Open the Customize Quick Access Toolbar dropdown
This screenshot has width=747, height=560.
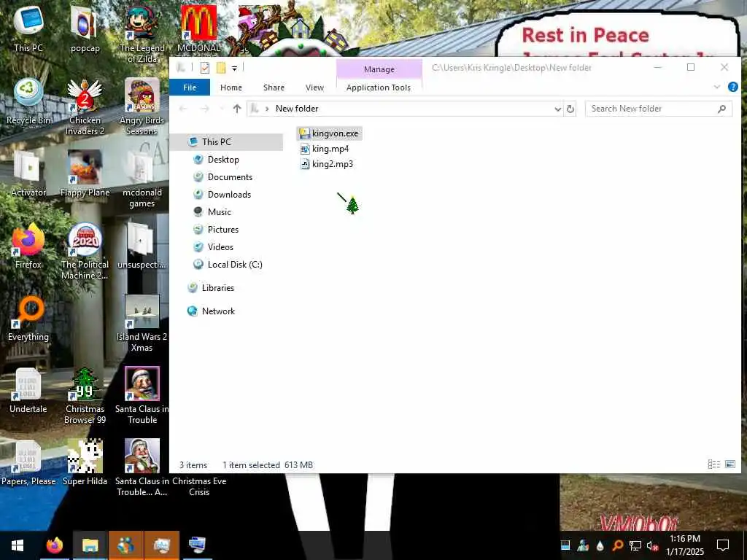[x=234, y=69]
